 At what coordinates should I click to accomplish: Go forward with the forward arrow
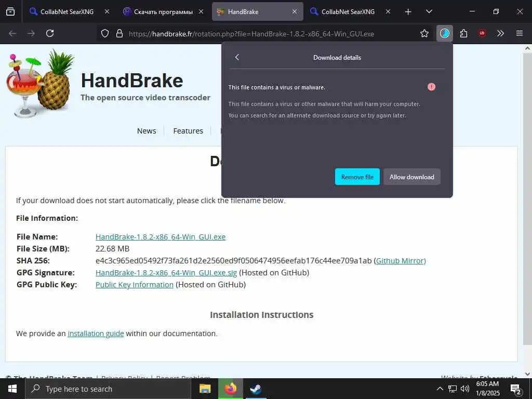[31, 33]
